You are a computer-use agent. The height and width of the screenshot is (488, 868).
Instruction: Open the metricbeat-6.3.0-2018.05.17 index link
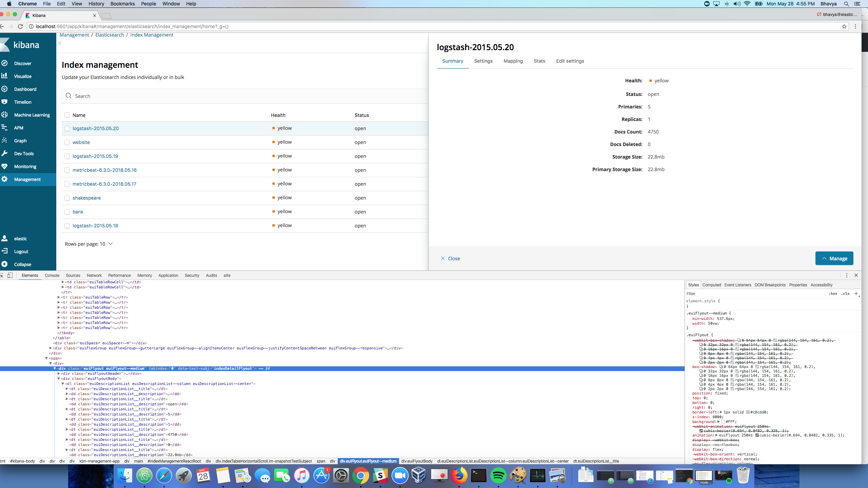[104, 184]
